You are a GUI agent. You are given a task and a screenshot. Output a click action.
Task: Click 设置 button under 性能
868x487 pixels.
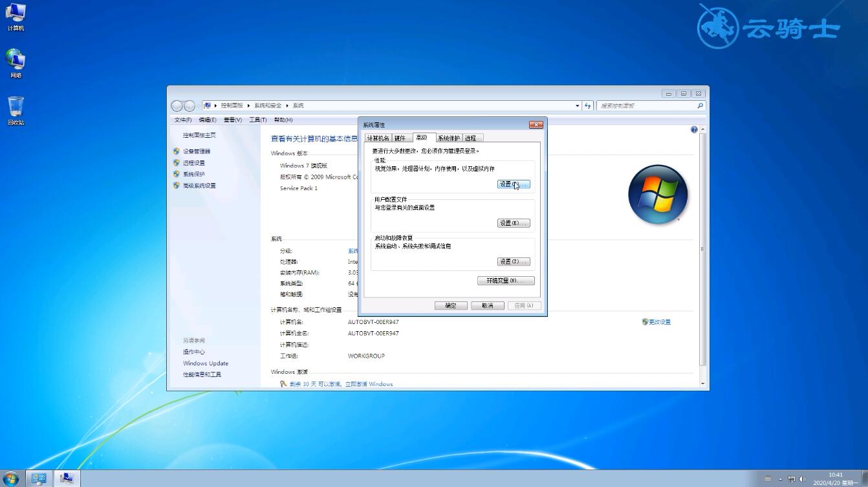point(514,184)
